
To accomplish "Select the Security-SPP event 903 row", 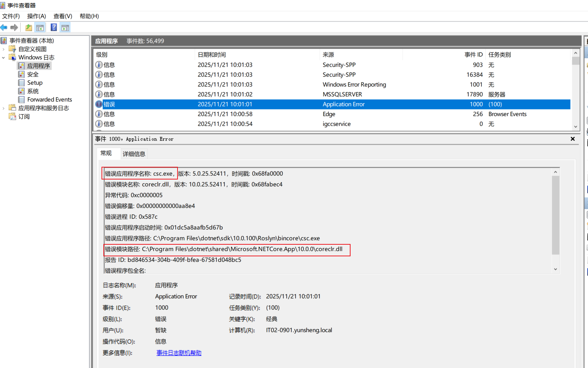I will click(x=332, y=65).
